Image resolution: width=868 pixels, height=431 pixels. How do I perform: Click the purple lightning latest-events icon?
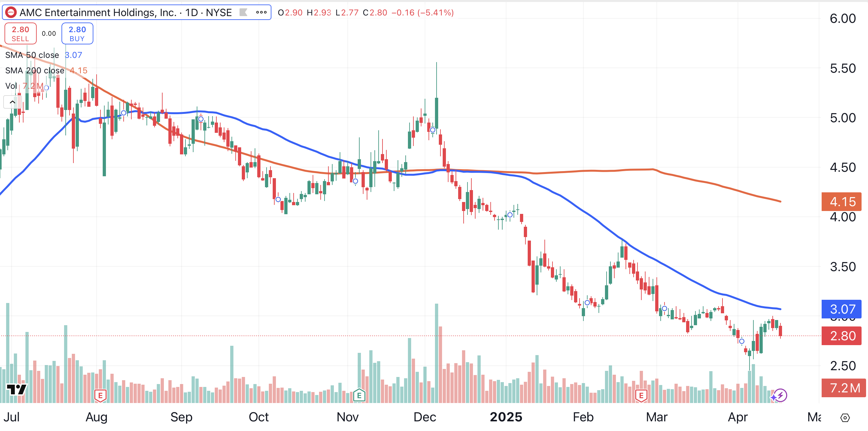(780, 395)
